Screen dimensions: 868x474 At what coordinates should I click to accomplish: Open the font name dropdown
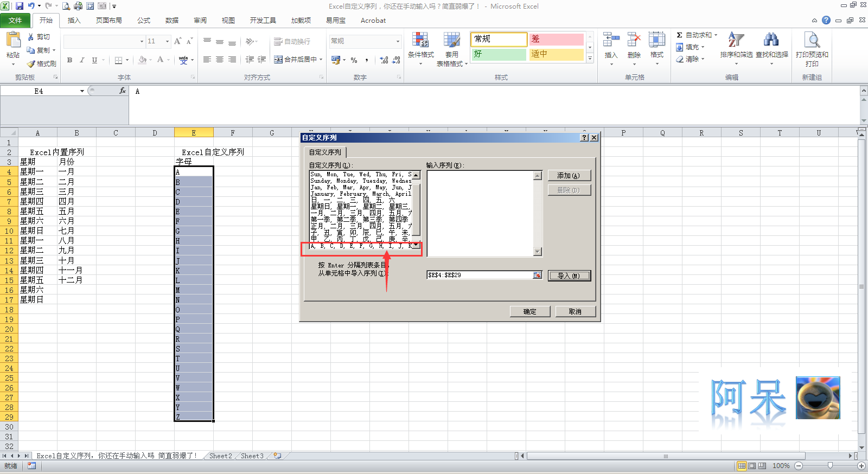pos(142,41)
